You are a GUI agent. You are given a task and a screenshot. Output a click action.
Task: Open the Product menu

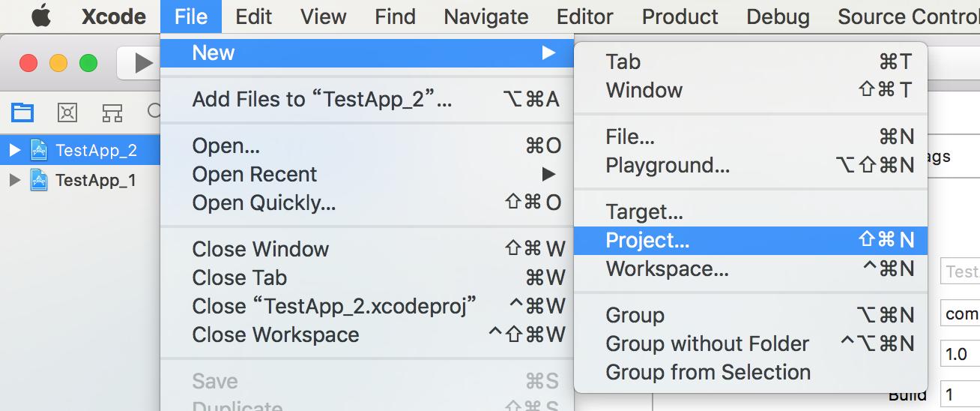click(x=680, y=16)
